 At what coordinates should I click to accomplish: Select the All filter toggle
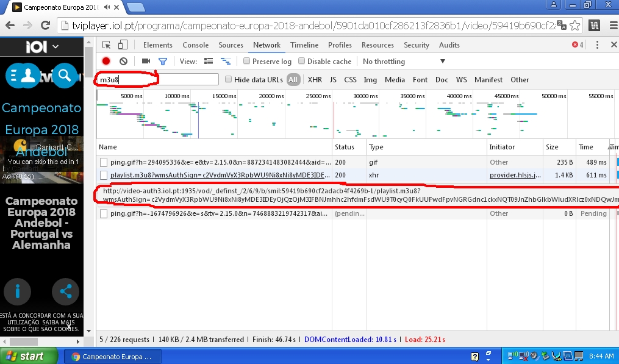pos(293,79)
